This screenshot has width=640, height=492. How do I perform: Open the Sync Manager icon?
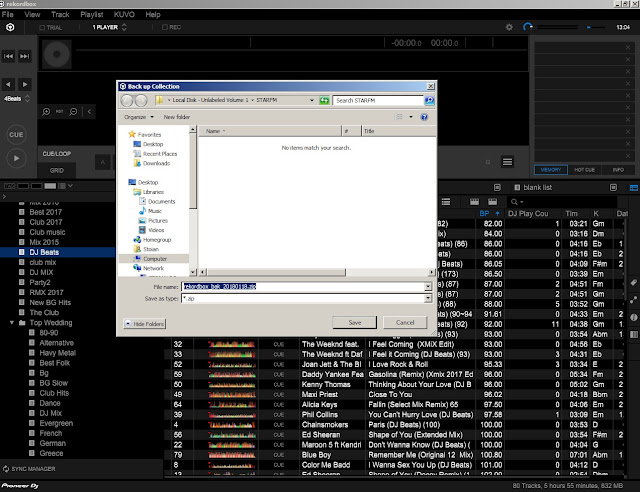click(6, 469)
